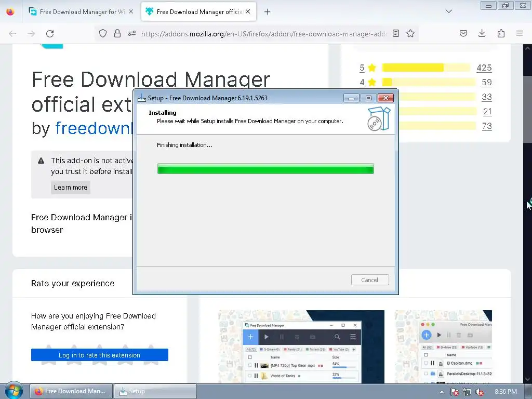Image resolution: width=532 pixels, height=399 pixels.
Task: Open the site permissions icon
Action: tap(132, 33)
